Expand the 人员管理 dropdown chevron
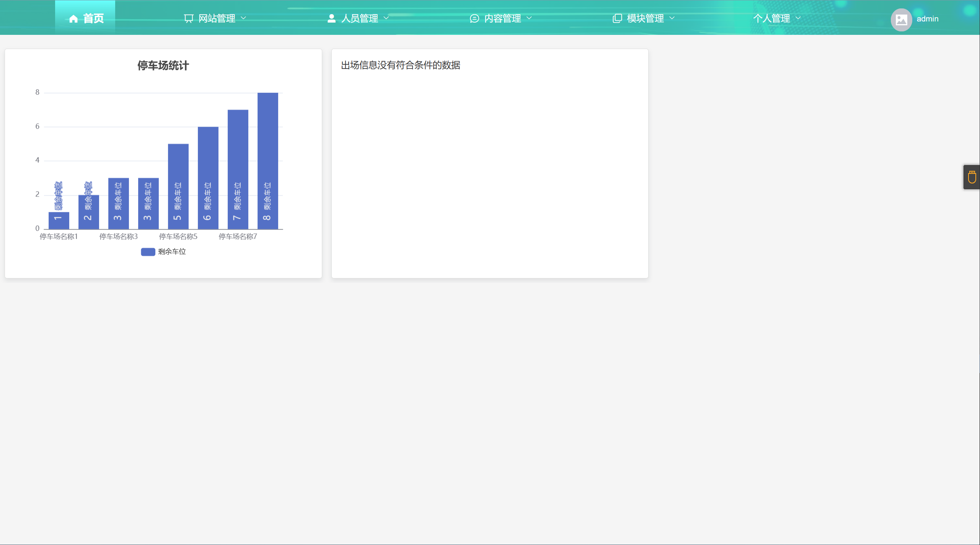The image size is (980, 545). pos(386,18)
